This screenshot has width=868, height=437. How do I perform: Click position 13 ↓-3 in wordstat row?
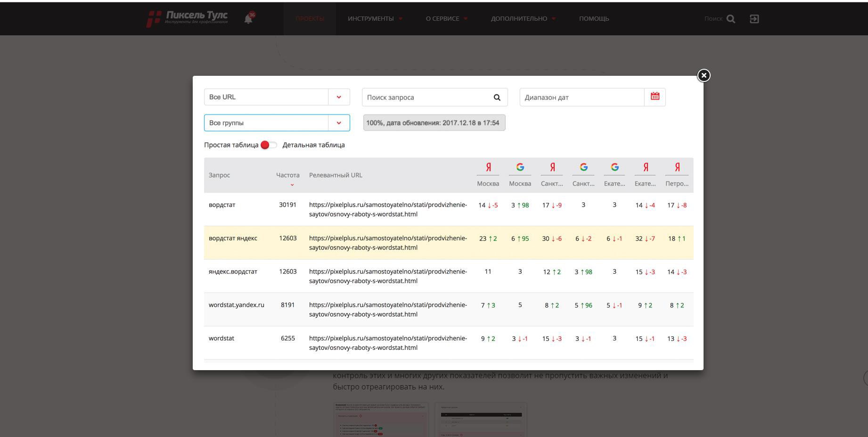677,339
